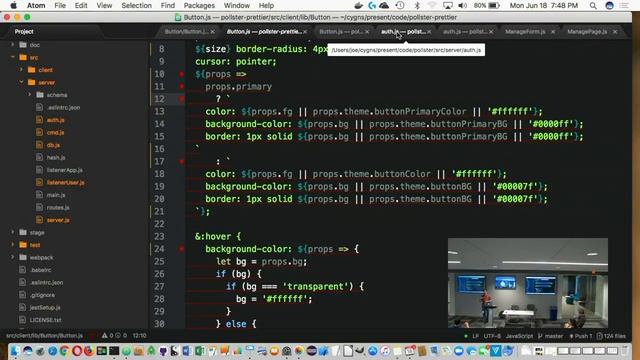Open the Find menu
Image resolution: width=640 pixels, height=360 pixels.
coord(168,5)
